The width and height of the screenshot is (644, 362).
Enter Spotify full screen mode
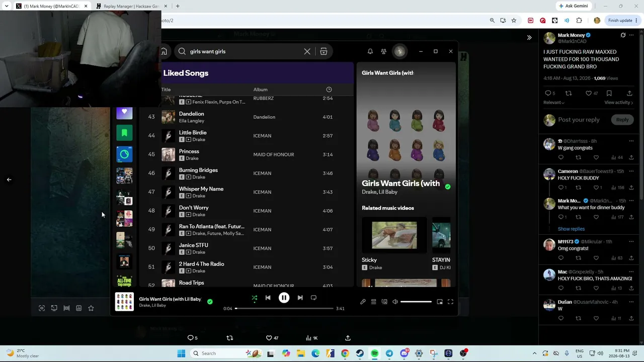450,302
